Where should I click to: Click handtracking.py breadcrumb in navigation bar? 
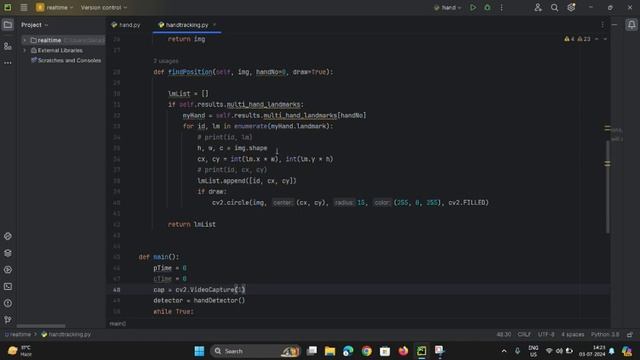click(x=66, y=335)
